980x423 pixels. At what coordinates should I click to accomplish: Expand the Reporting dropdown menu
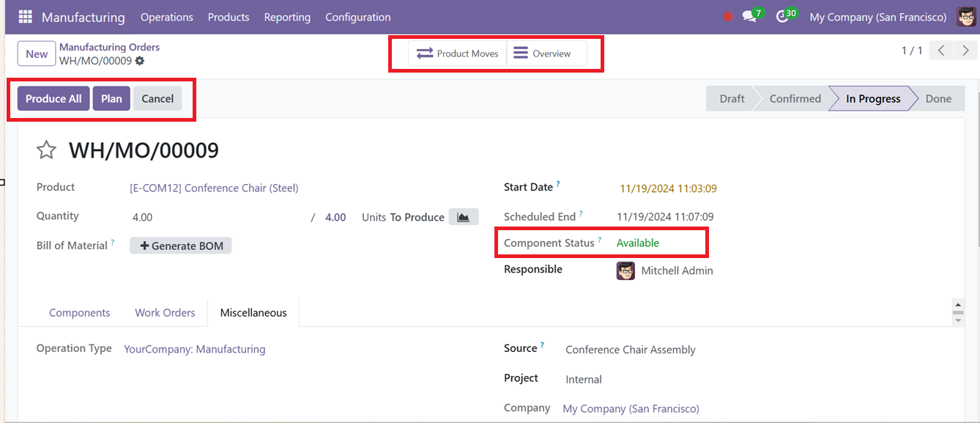click(x=287, y=17)
